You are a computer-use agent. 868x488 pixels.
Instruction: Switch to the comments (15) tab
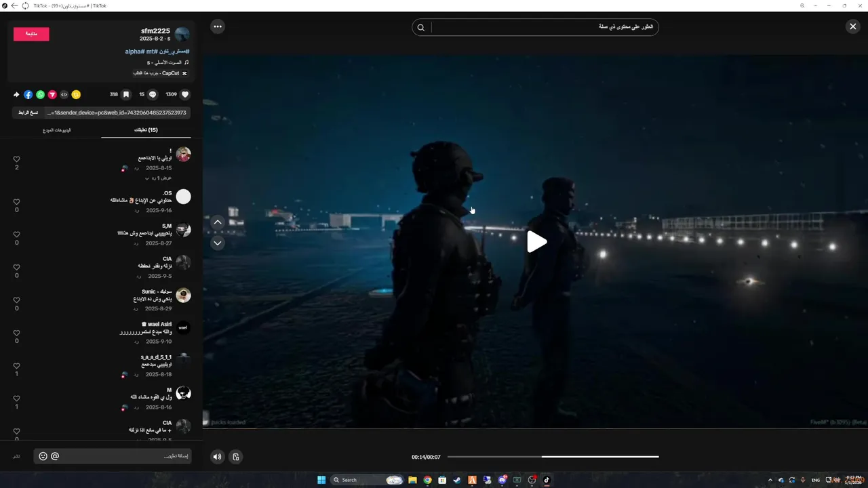pyautogui.click(x=146, y=130)
